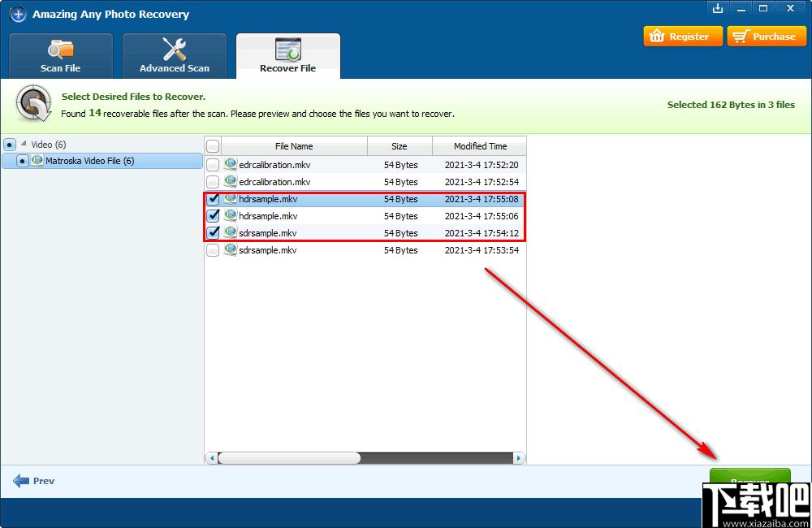Maximize the Amazing Any Photo Recovery window
This screenshot has height=528, width=812.
tap(763, 8)
